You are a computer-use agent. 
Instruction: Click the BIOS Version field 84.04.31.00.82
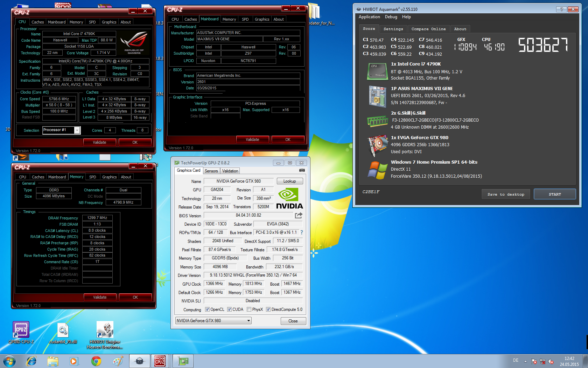(248, 215)
